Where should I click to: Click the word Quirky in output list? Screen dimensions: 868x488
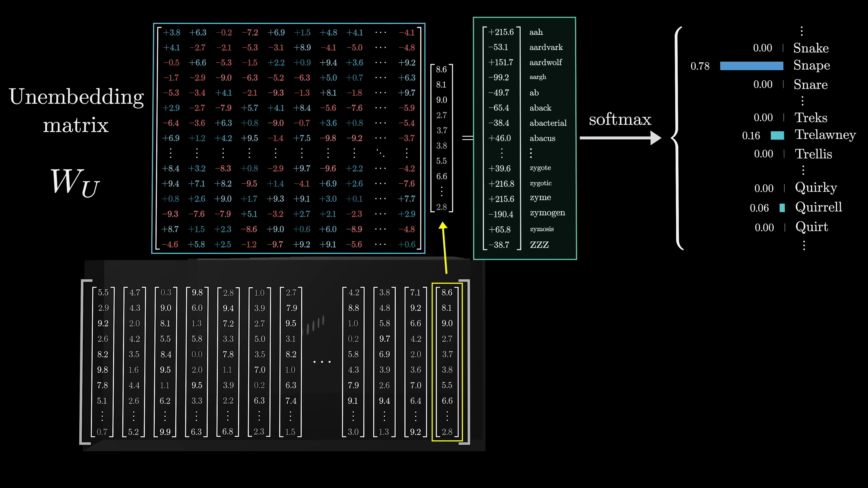(816, 187)
